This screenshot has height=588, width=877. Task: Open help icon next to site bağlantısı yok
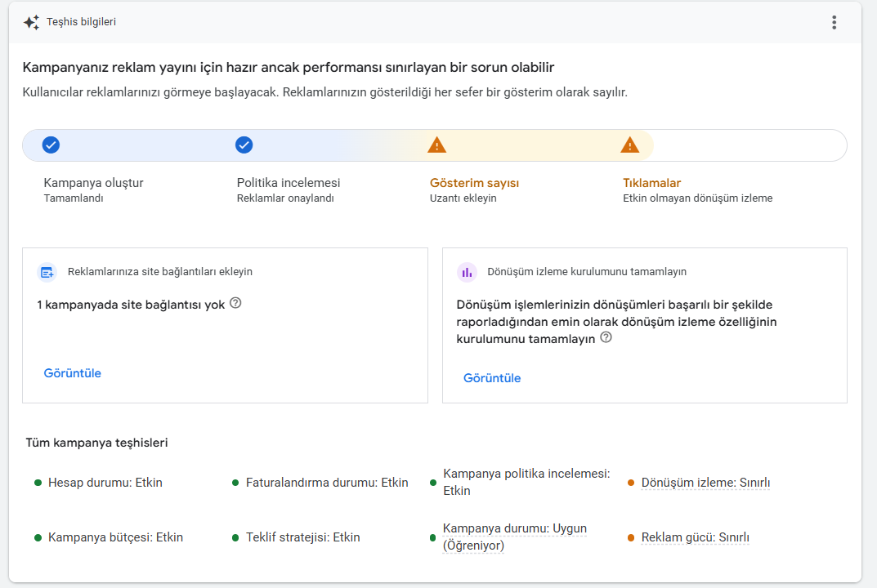[x=236, y=303]
